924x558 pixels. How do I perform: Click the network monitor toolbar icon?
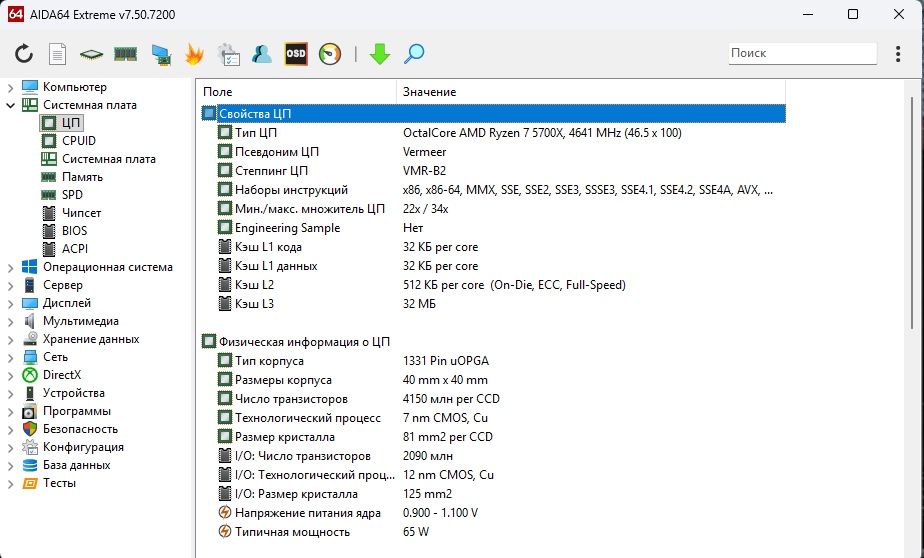pyautogui.click(x=161, y=55)
